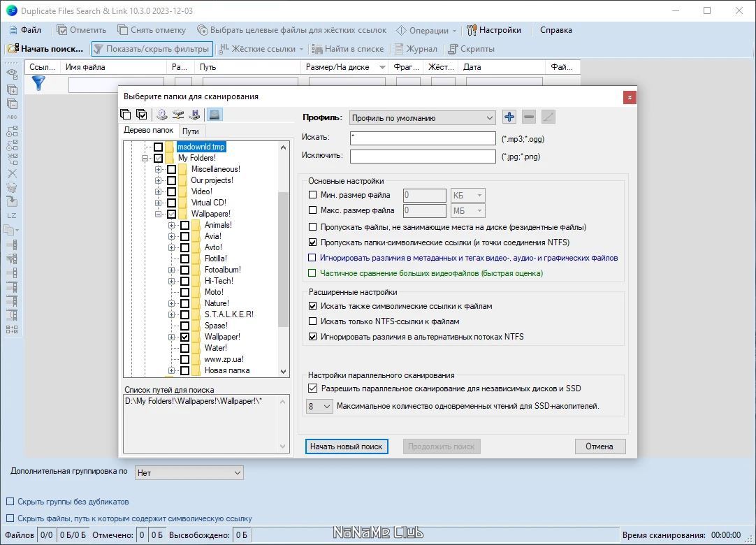The height and width of the screenshot is (545, 756).
Task: Open the Справка menu
Action: click(556, 30)
